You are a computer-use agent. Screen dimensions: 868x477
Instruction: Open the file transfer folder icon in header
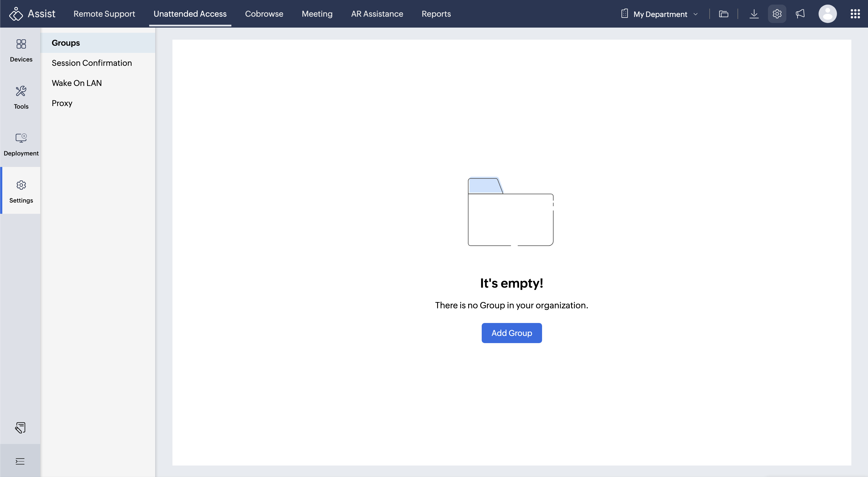(x=723, y=14)
